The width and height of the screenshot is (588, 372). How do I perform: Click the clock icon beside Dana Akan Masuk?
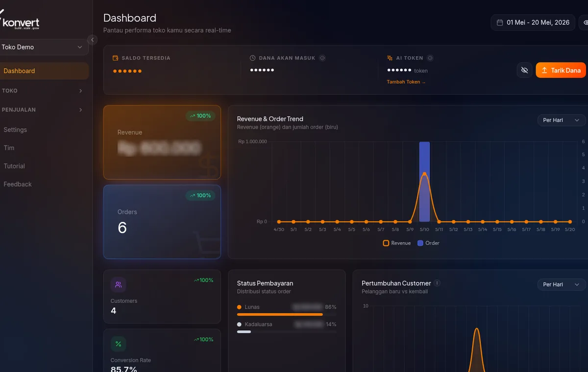253,58
